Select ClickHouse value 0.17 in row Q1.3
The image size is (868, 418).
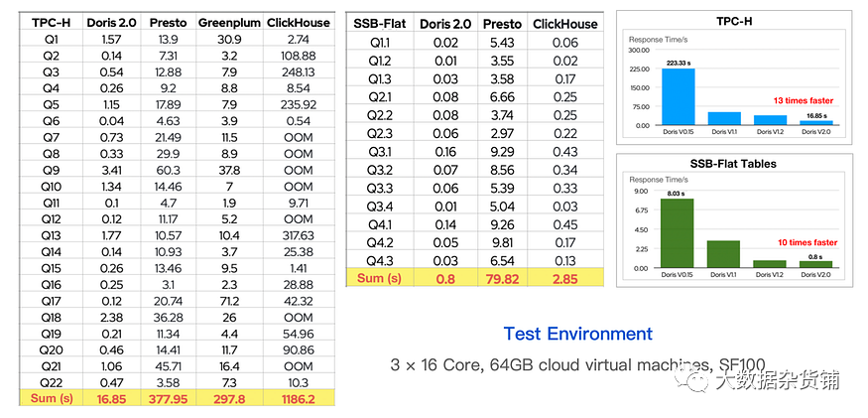[x=565, y=79]
